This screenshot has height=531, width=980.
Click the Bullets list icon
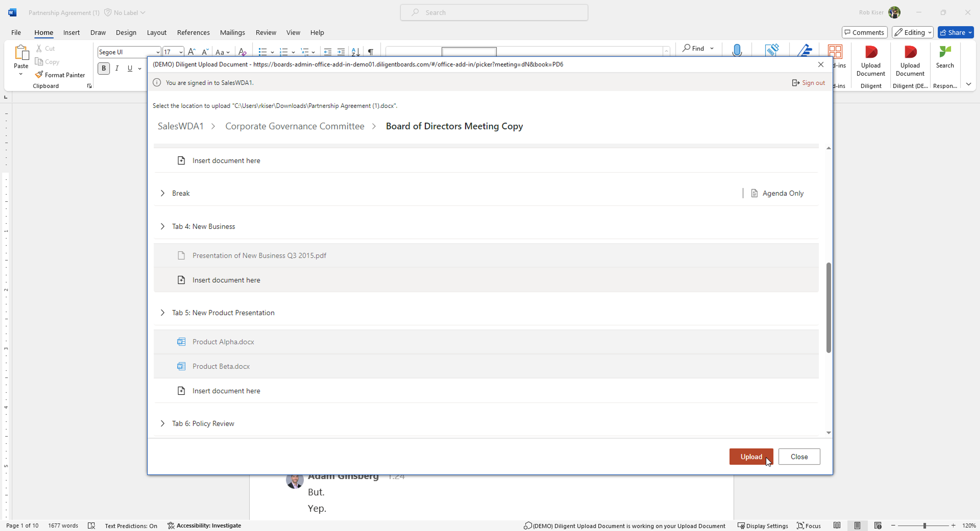[263, 52]
